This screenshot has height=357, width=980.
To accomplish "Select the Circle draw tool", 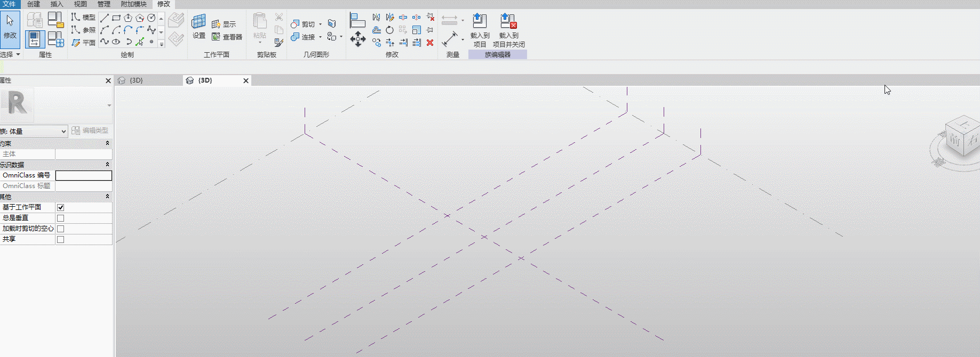I will 152,18.
